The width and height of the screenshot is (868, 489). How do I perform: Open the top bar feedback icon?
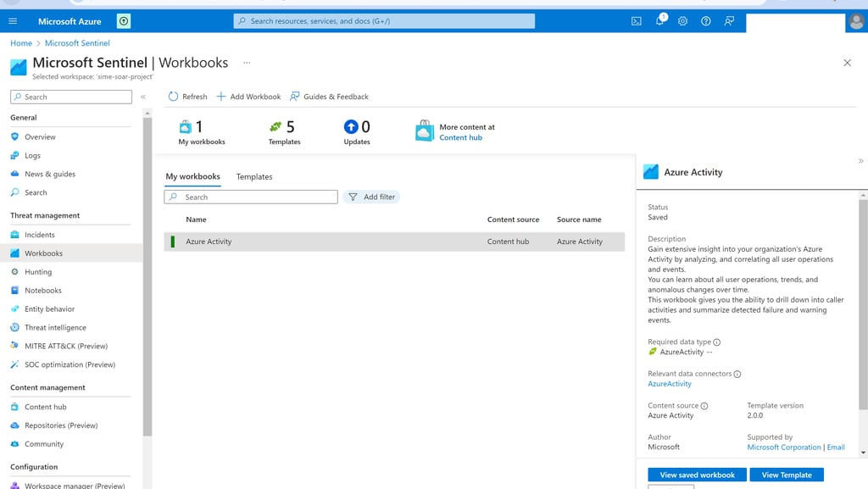click(x=729, y=21)
